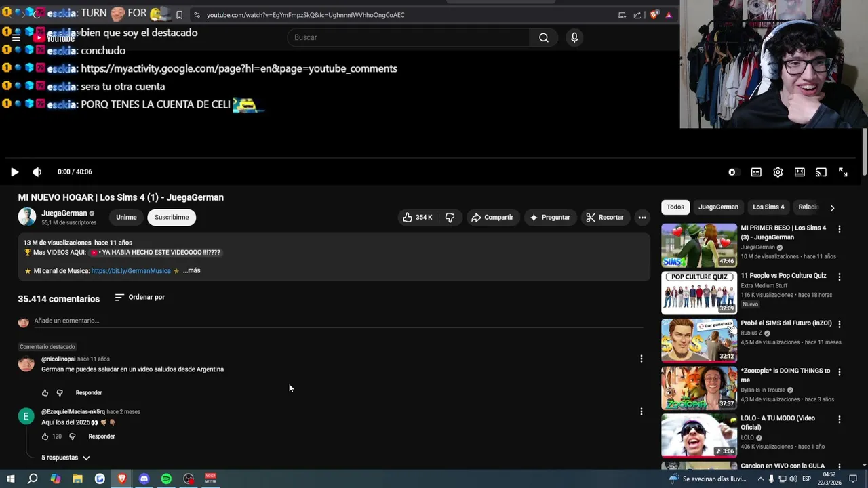Focus the Buscar search field
This screenshot has height=488, width=868.
[408, 37]
